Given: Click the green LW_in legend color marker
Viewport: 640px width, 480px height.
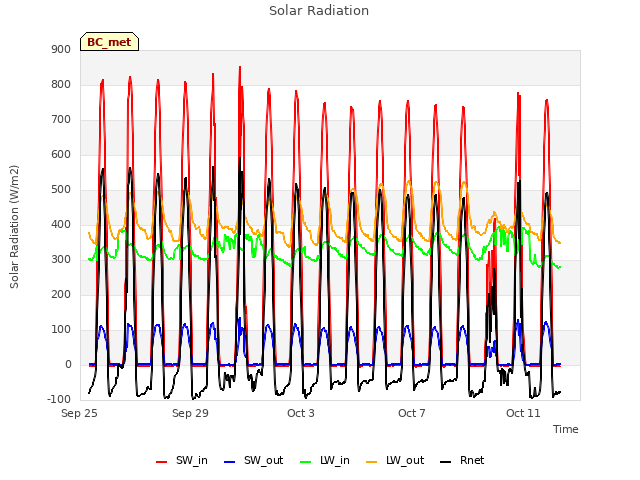Looking at the screenshot, I should 306,462.
